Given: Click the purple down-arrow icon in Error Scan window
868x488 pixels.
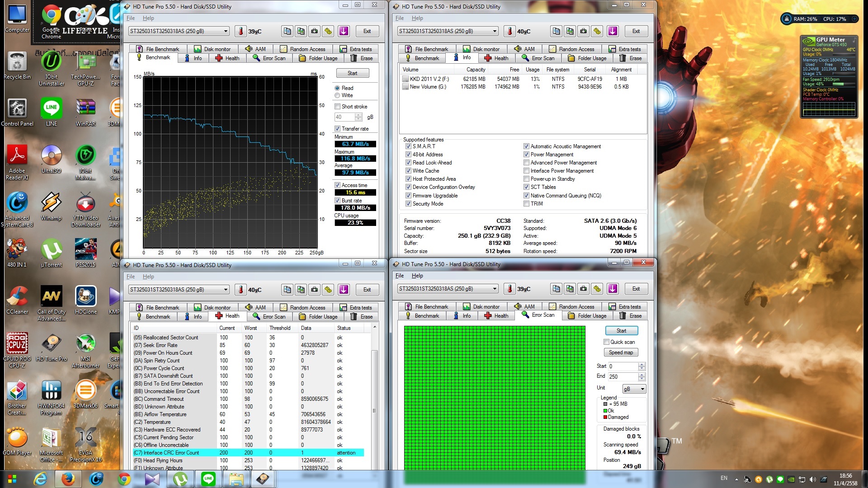Looking at the screenshot, I should tap(613, 289).
